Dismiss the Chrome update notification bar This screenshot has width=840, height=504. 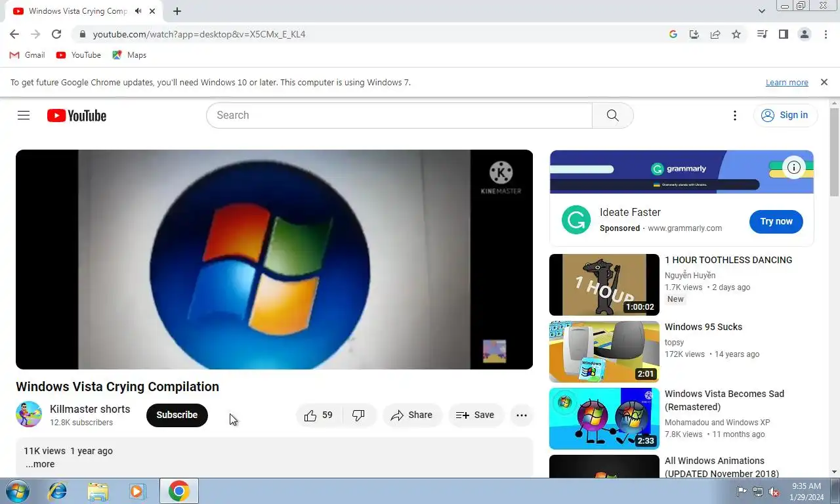(x=824, y=83)
